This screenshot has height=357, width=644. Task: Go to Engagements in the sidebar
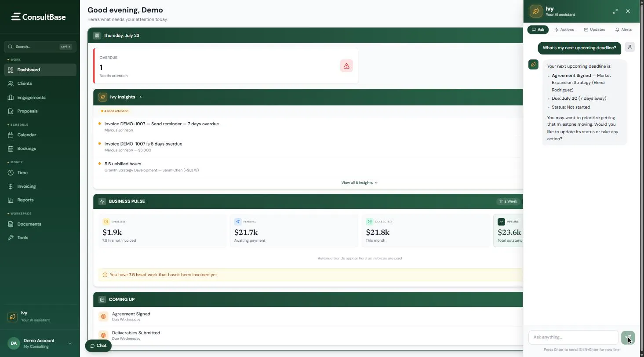(x=40, y=98)
